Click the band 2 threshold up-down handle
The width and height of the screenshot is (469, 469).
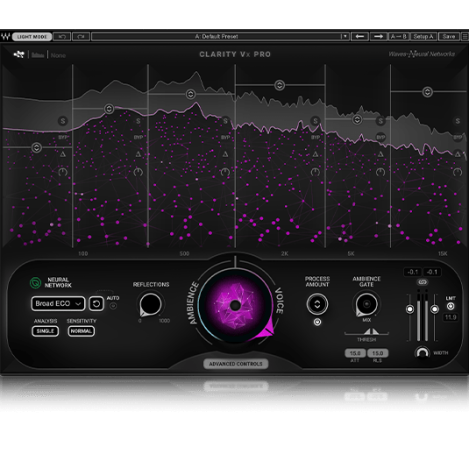click(109, 109)
